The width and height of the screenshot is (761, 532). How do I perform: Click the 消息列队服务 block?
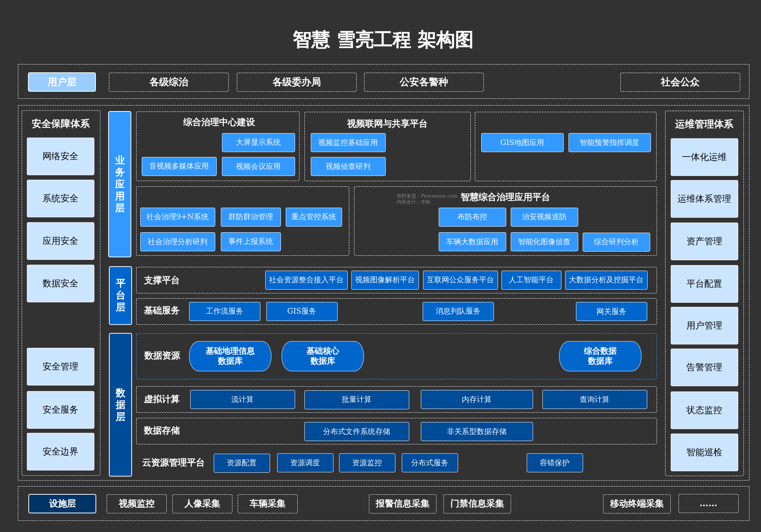point(458,311)
